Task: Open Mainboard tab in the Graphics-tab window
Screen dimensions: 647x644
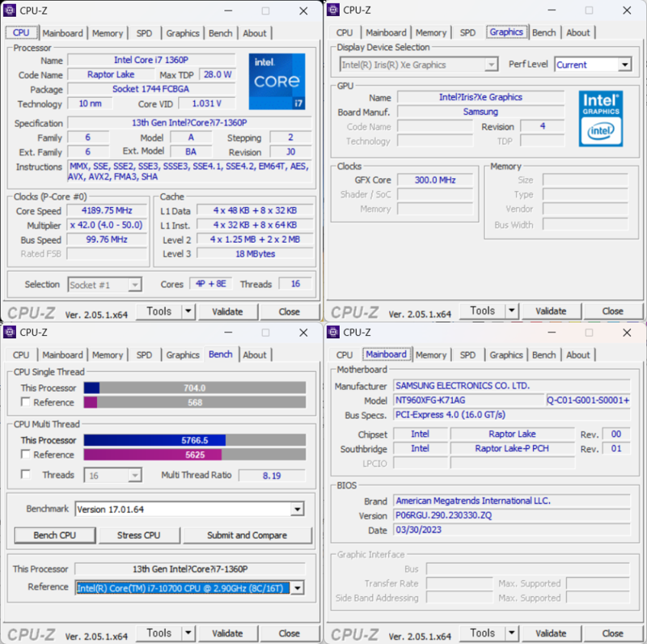Action: click(x=387, y=32)
